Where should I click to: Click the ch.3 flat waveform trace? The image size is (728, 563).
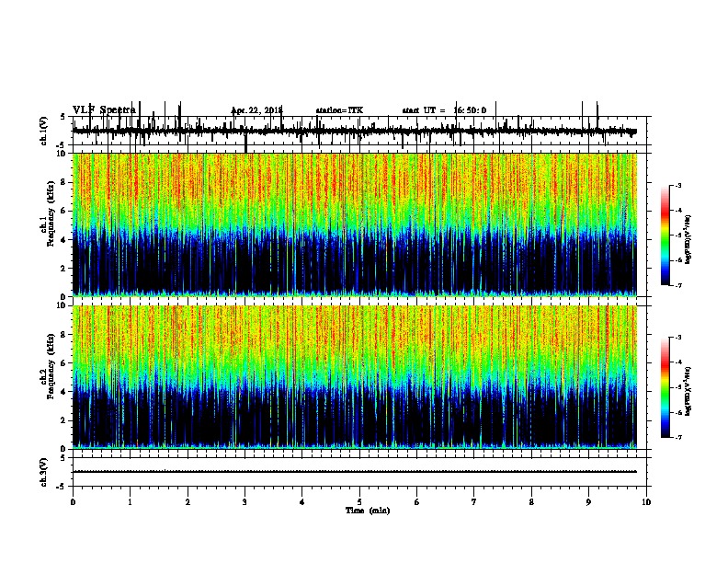pyautogui.click(x=355, y=472)
